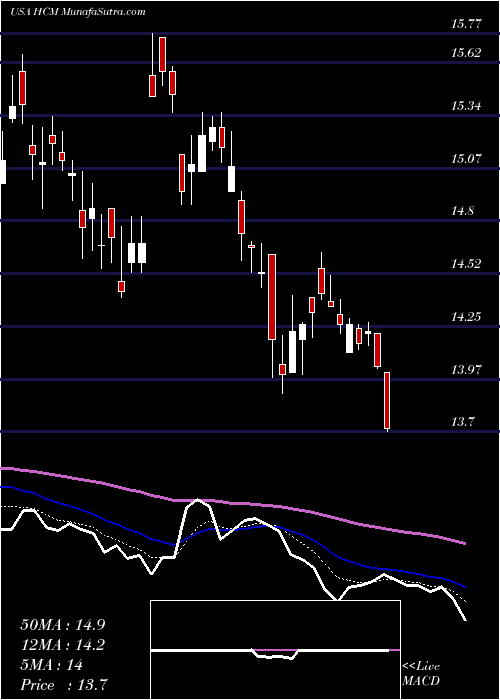Click the 13.7 price axis label

(462, 422)
